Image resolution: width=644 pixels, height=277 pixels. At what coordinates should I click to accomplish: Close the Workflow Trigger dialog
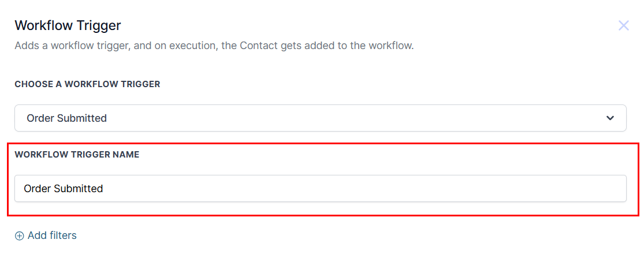pos(624,25)
